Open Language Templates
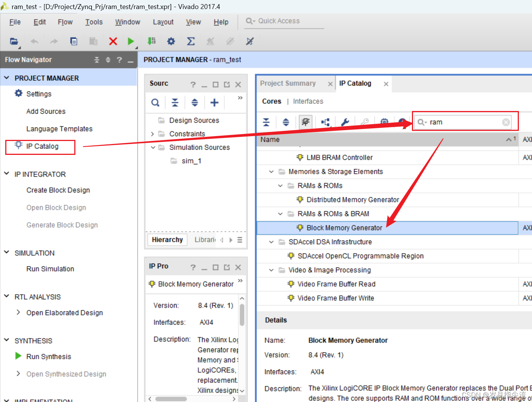The width and height of the screenshot is (532, 402). (59, 129)
